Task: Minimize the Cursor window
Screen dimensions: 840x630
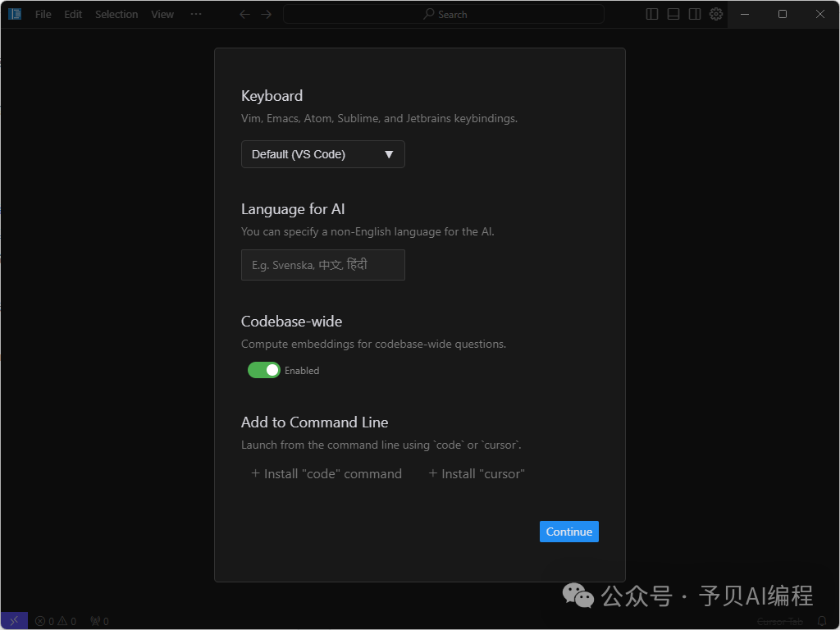Action: tap(745, 15)
